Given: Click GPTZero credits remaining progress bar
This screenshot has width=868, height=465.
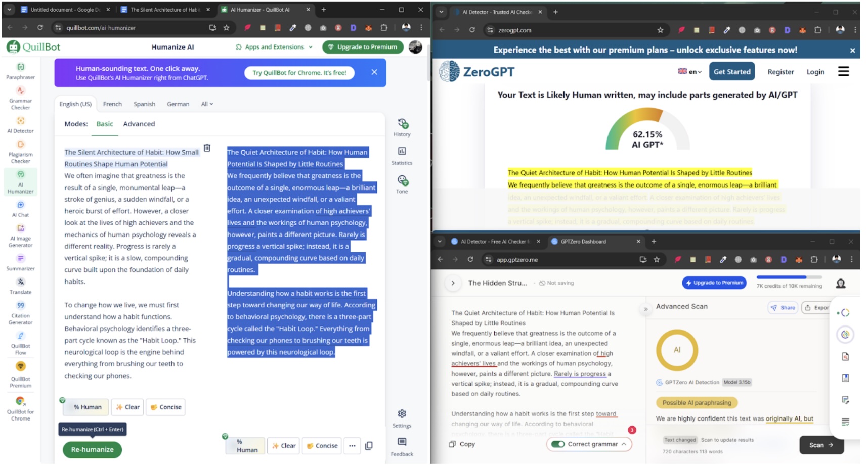Looking at the screenshot, I should tap(789, 277).
